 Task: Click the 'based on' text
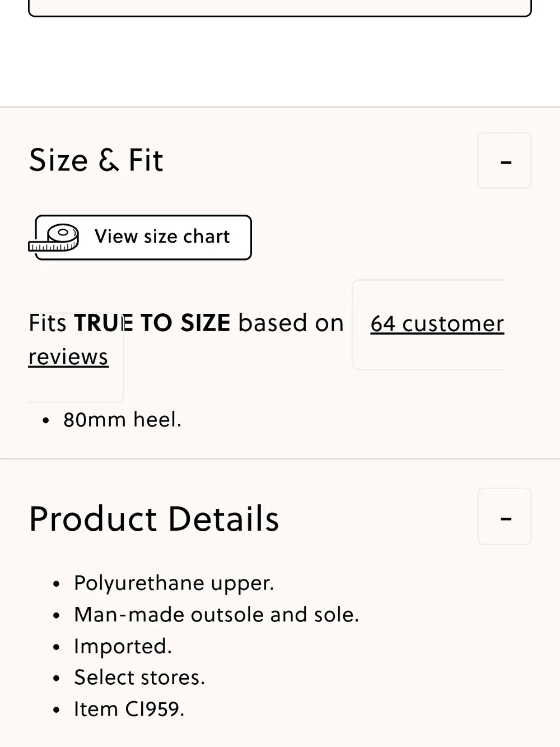tap(291, 323)
